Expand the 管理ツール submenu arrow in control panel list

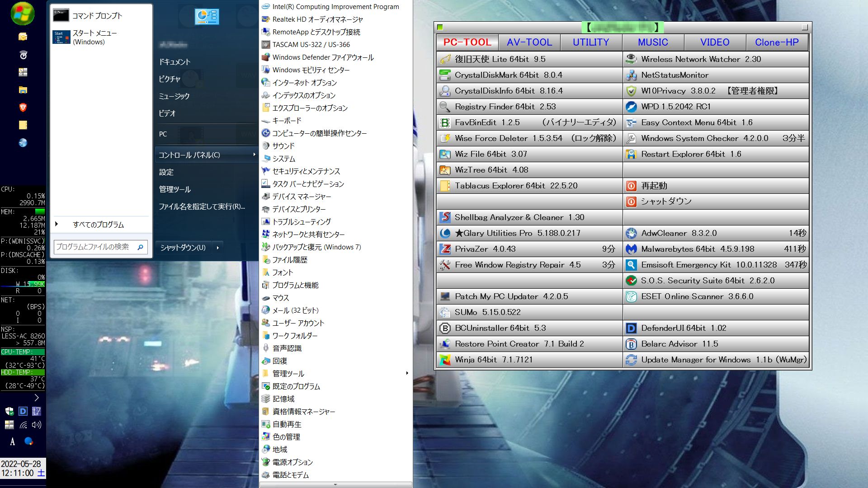407,373
